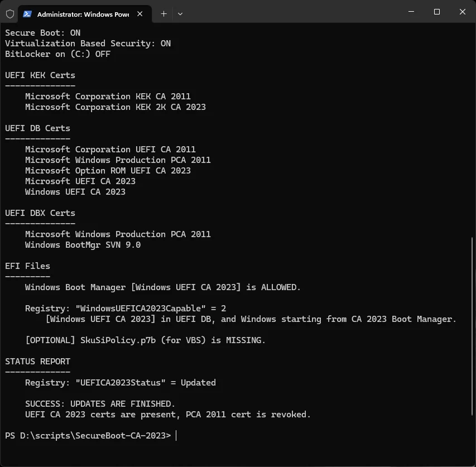Click 'PCA 2011 cert is revoked' line
Screen dimensions: 476x467
pos(168,415)
